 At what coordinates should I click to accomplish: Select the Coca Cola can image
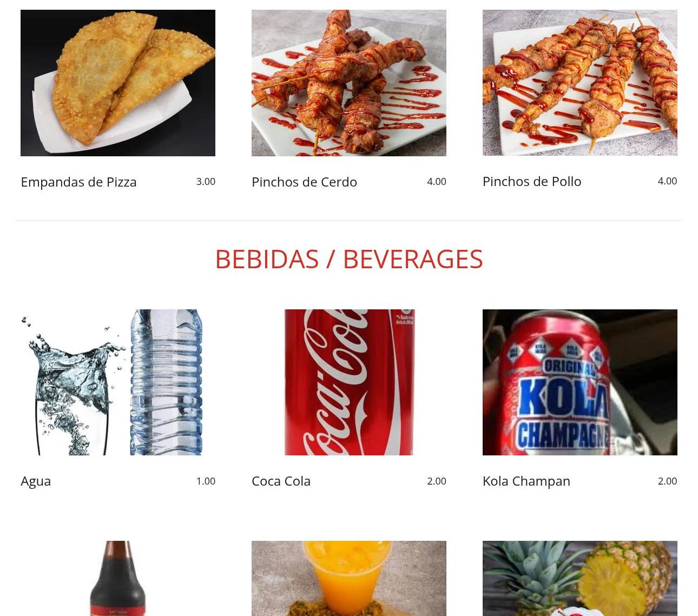349,382
